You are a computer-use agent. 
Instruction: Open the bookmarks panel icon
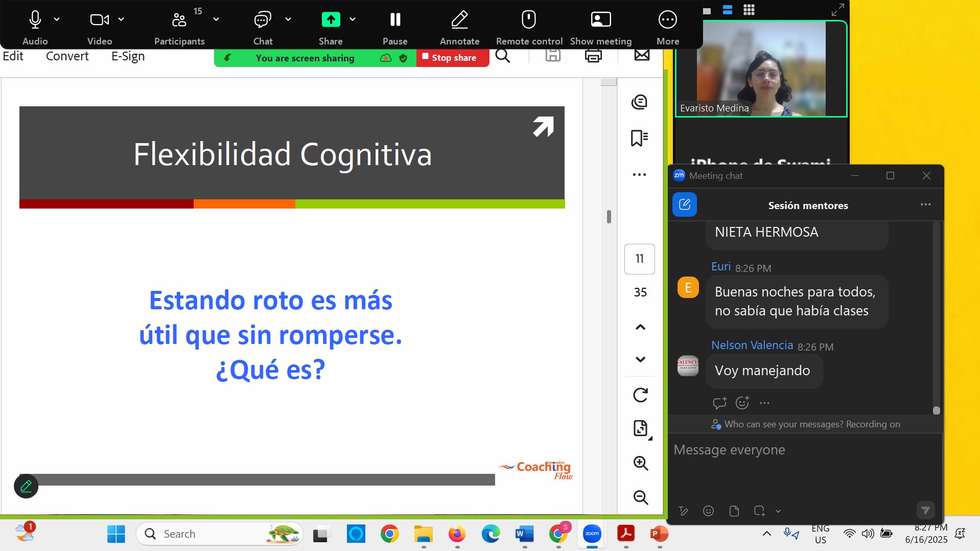coord(639,138)
